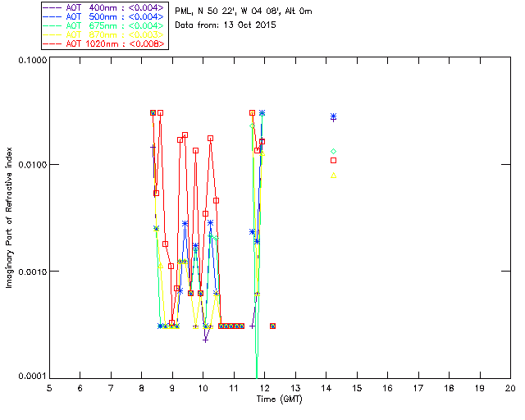525x420 pixels.
Task: Click the 20 tick label on time axis
Action: [509, 387]
